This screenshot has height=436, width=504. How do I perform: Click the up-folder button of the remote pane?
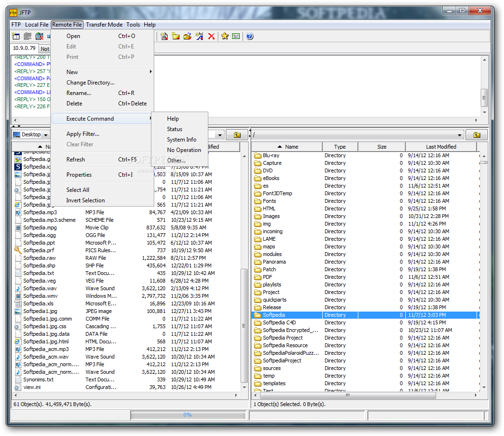[476, 134]
